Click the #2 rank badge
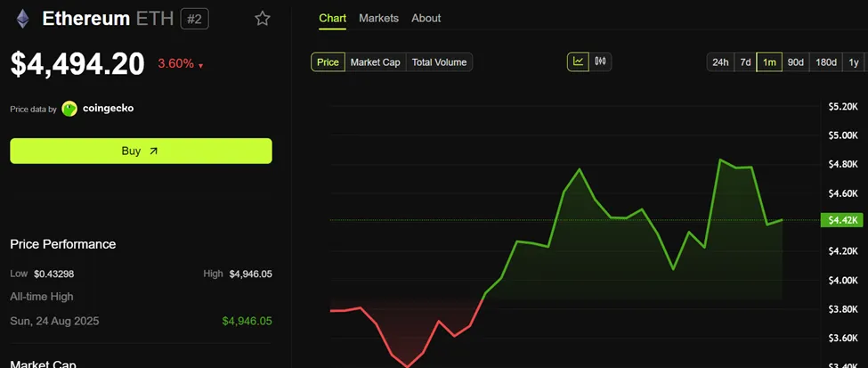Image resolution: width=868 pixels, height=368 pixels. click(x=194, y=19)
